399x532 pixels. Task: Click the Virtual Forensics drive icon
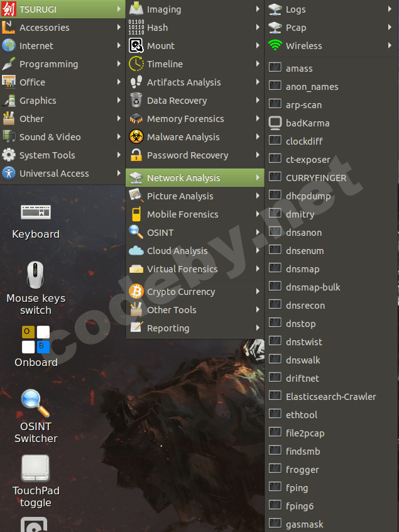pyautogui.click(x=136, y=269)
